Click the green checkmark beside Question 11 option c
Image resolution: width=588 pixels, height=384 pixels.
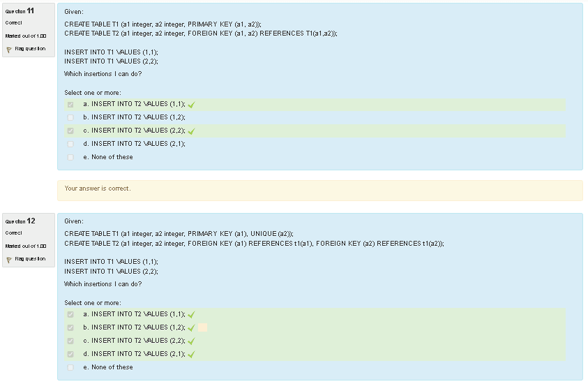pyautogui.click(x=190, y=131)
